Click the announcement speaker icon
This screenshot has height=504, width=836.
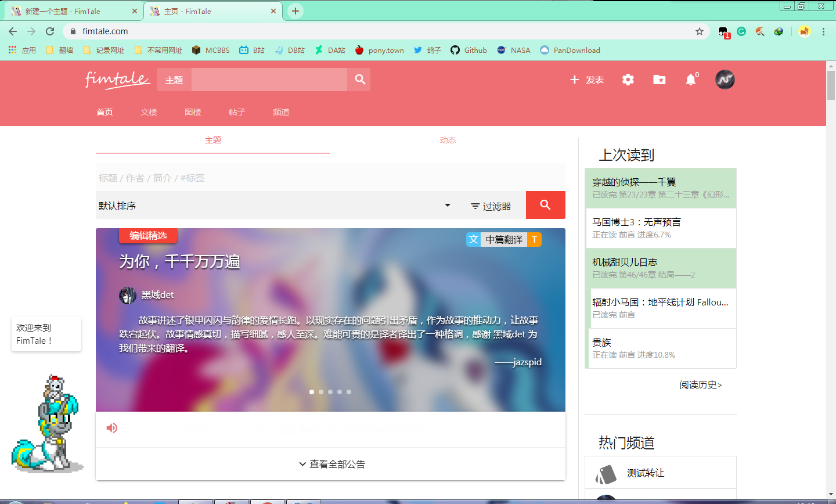[112, 428]
